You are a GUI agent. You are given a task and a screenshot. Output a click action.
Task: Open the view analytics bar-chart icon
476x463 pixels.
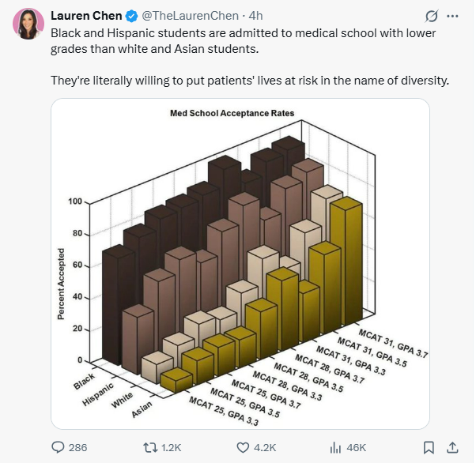tap(334, 447)
